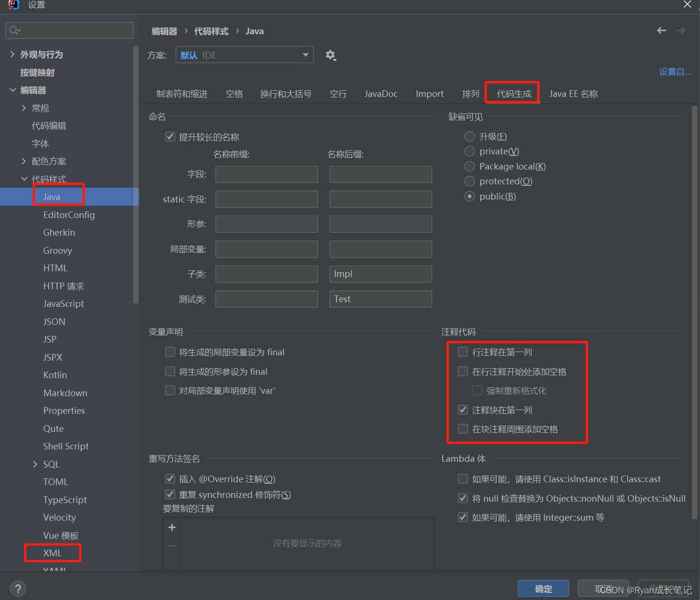Click 字段 name prefix field
Screen dimensions: 700x600
[267, 174]
